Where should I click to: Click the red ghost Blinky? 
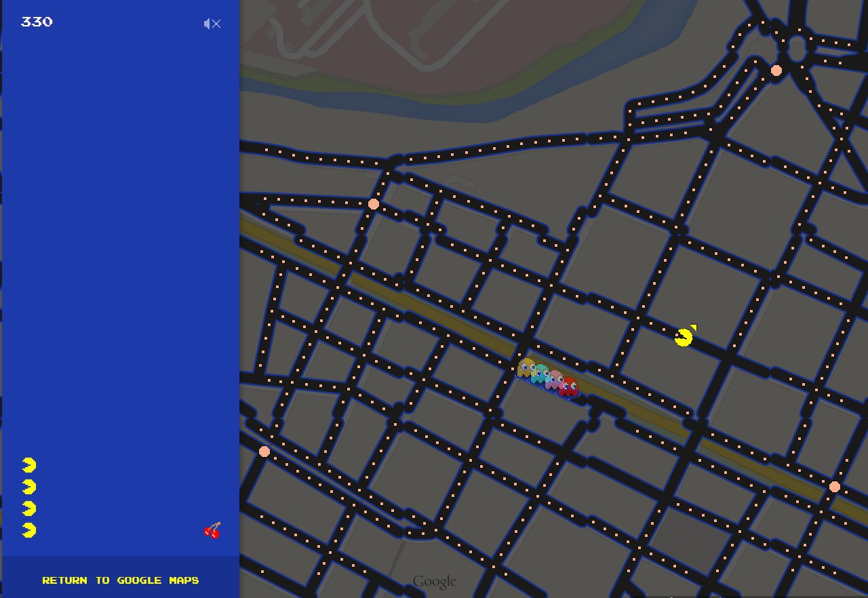tap(569, 386)
